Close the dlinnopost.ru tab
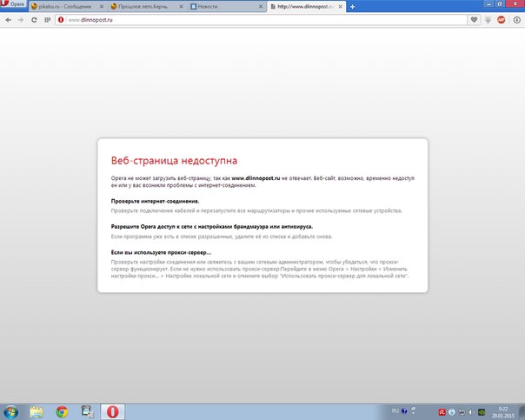 click(340, 7)
